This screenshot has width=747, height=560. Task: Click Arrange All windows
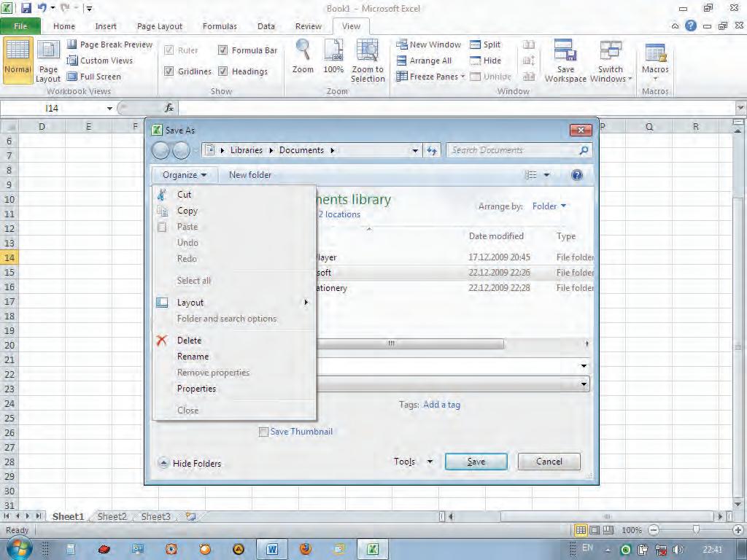424,61
